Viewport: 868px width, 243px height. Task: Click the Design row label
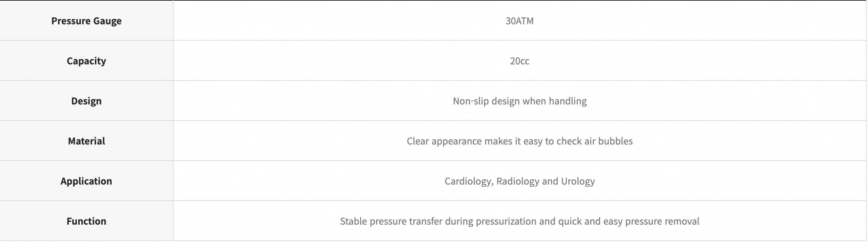[x=86, y=101]
